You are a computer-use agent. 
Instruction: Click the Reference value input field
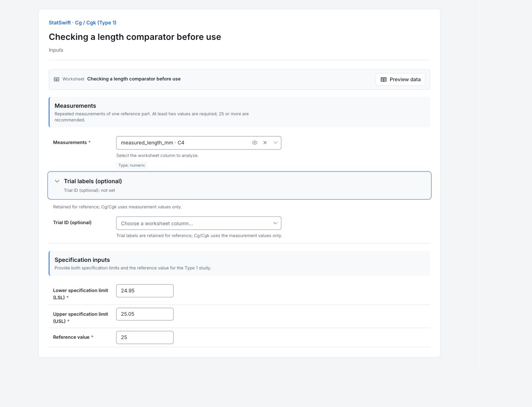pos(145,337)
